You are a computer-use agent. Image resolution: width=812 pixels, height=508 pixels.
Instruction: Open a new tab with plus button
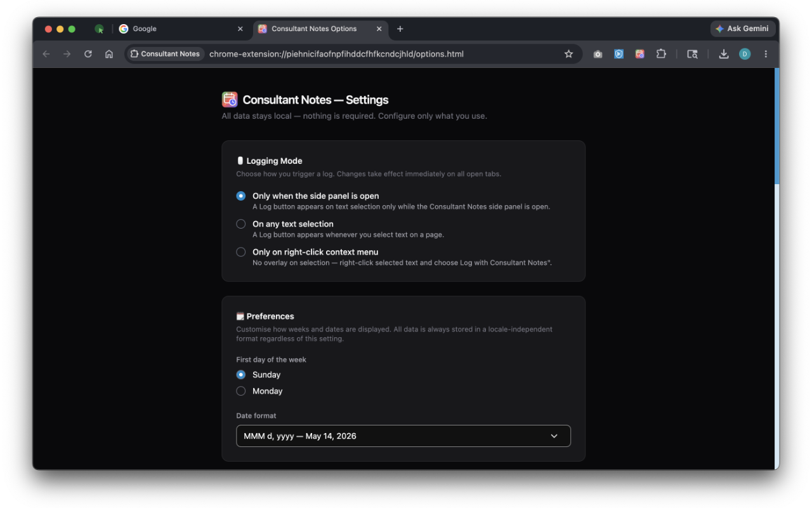[400, 29]
